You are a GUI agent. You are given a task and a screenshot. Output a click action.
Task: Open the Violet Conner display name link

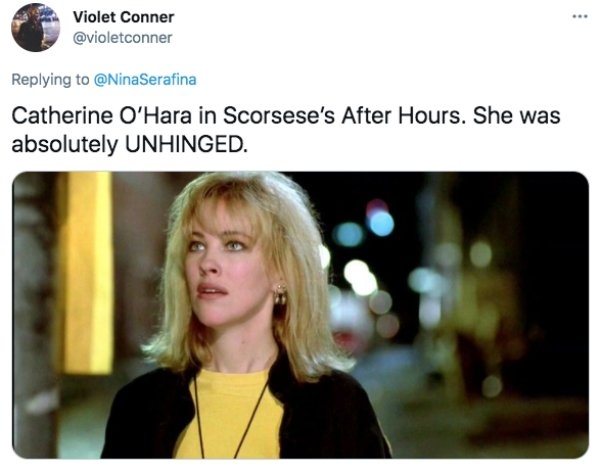[124, 17]
